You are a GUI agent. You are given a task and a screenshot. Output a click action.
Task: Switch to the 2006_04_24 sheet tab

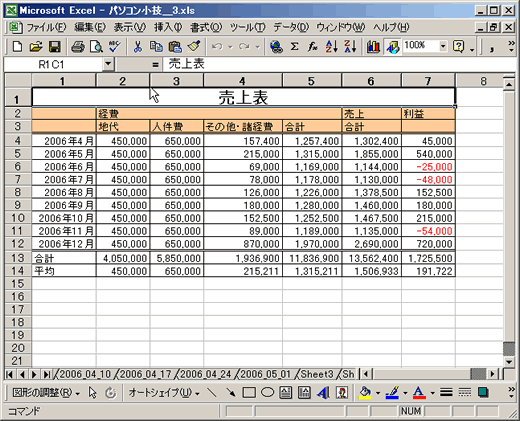(206, 374)
